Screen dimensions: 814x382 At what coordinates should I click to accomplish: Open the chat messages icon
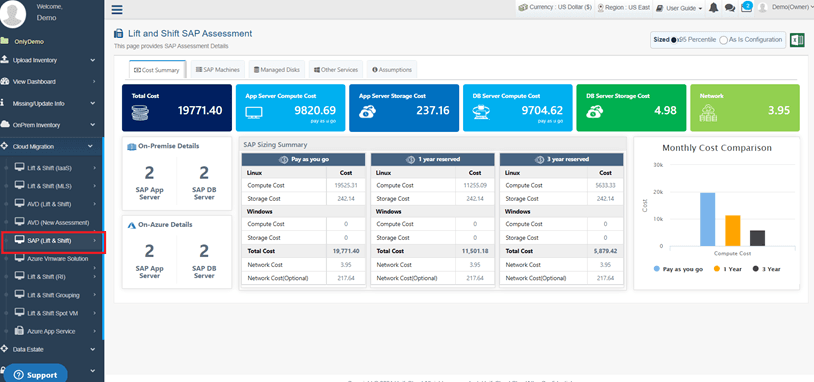click(730, 8)
